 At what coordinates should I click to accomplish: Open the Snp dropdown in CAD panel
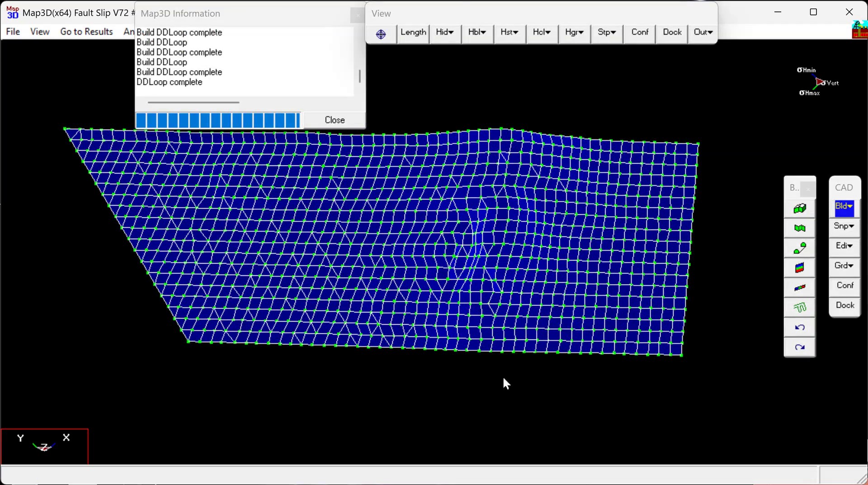click(x=844, y=226)
